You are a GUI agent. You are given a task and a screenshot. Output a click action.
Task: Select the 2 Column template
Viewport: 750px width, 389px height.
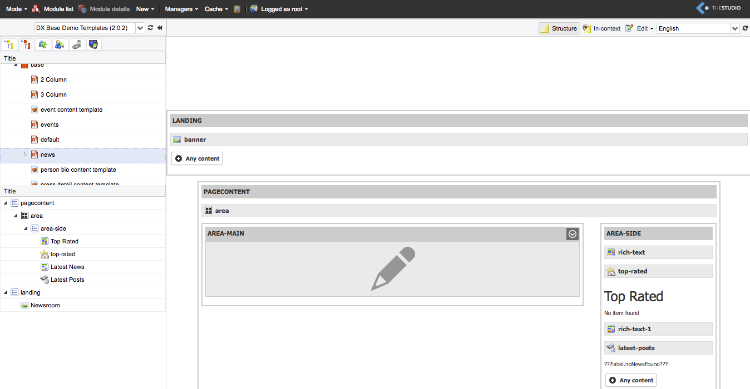[x=54, y=79]
